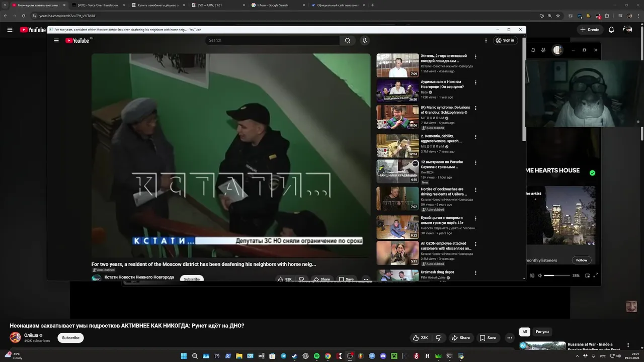Open inner YouTube settings three-dot menu

point(486,41)
